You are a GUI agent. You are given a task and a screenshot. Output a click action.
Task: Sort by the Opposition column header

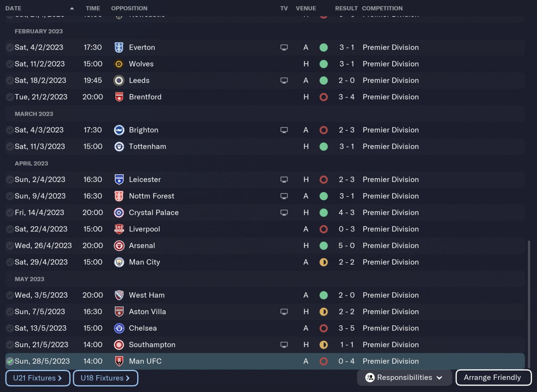click(x=129, y=8)
